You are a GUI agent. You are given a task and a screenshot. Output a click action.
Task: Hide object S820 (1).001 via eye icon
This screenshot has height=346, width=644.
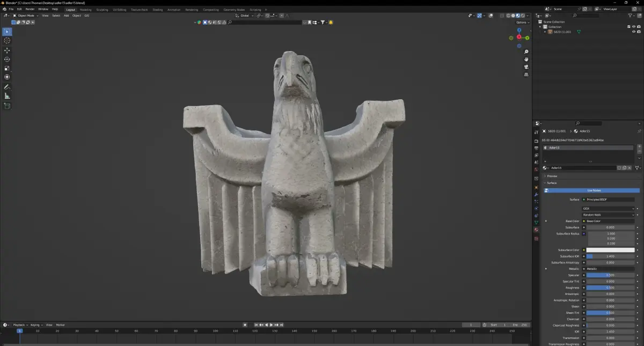click(x=634, y=32)
